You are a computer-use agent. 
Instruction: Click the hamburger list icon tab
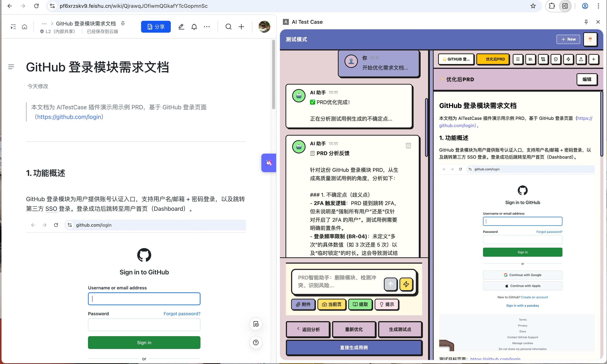(x=518, y=59)
